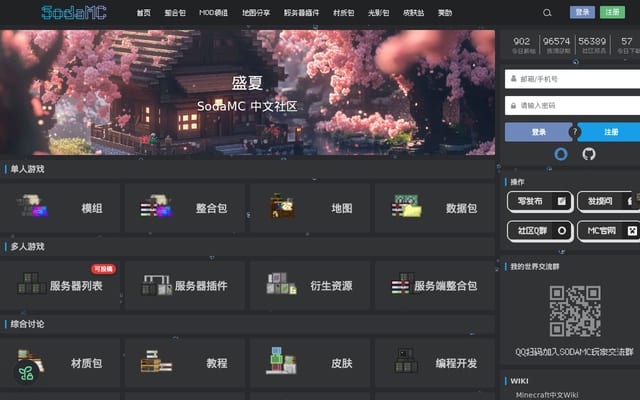The width and height of the screenshot is (640, 400).
Task: Open the 服务器列表 category card
Action: 60,286
